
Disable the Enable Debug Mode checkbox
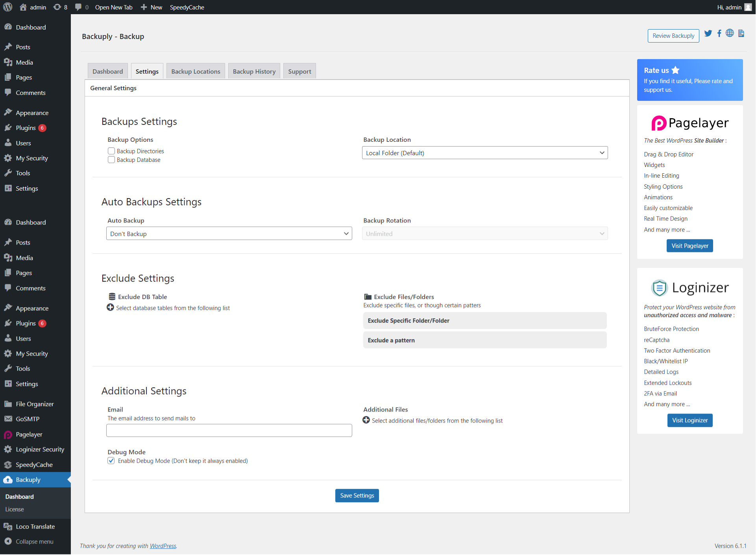coord(111,460)
